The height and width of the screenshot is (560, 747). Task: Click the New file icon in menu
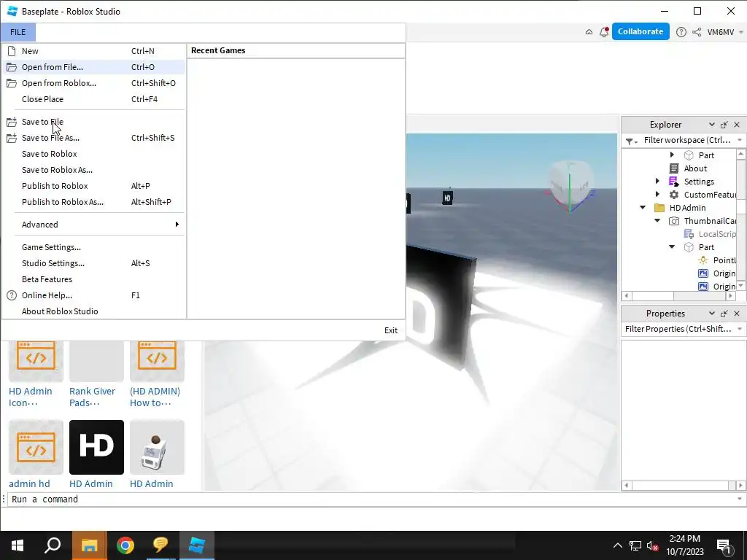pyautogui.click(x=12, y=51)
